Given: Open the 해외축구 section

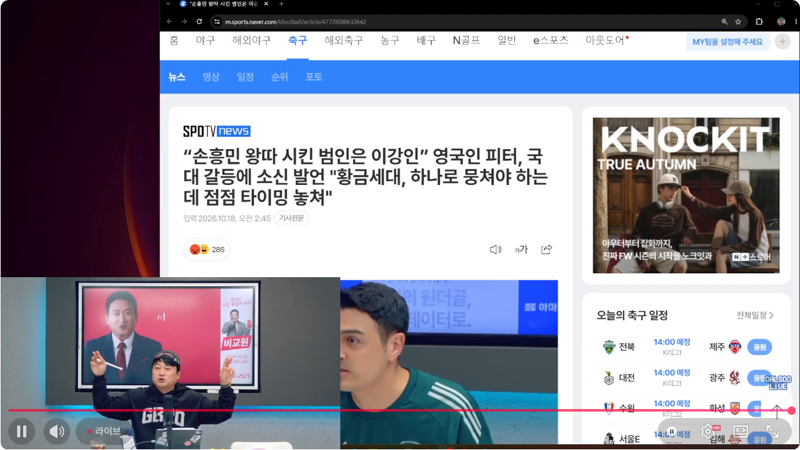Looking at the screenshot, I should pyautogui.click(x=344, y=40).
